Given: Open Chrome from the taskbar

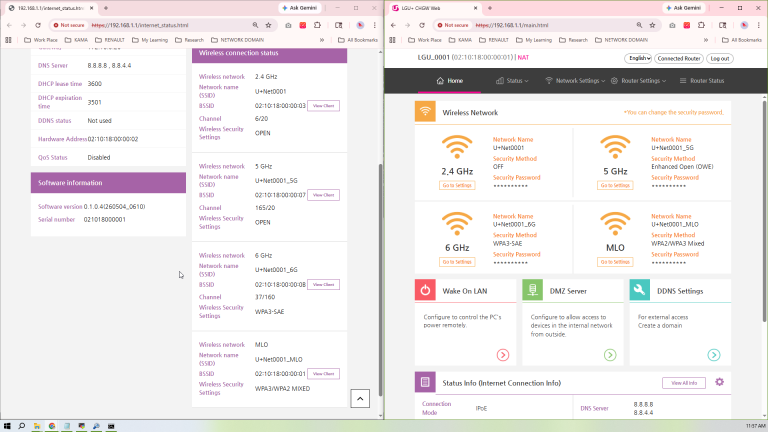Looking at the screenshot, I should coord(51,426).
